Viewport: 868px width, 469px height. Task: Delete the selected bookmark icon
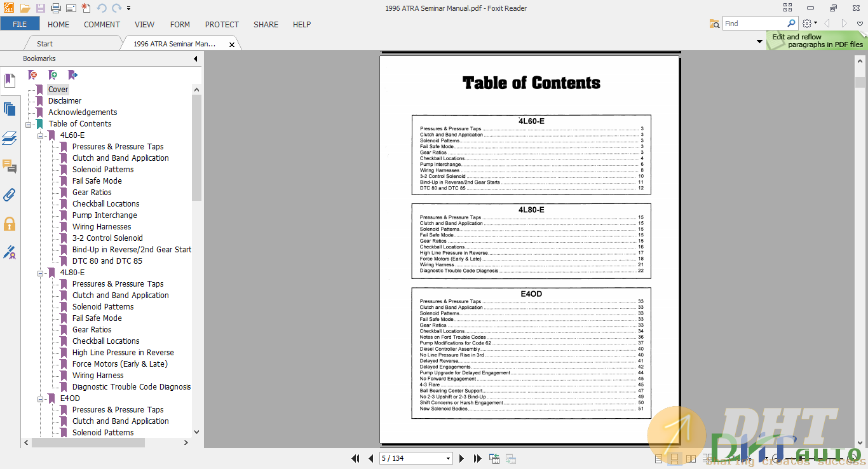pyautogui.click(x=32, y=75)
